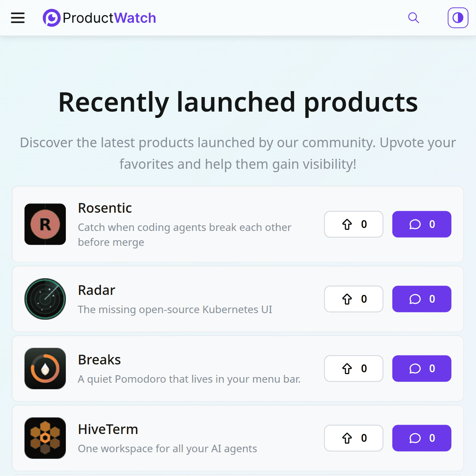Open the hamburger navigation menu
This screenshot has width=476, height=476.
[17, 18]
